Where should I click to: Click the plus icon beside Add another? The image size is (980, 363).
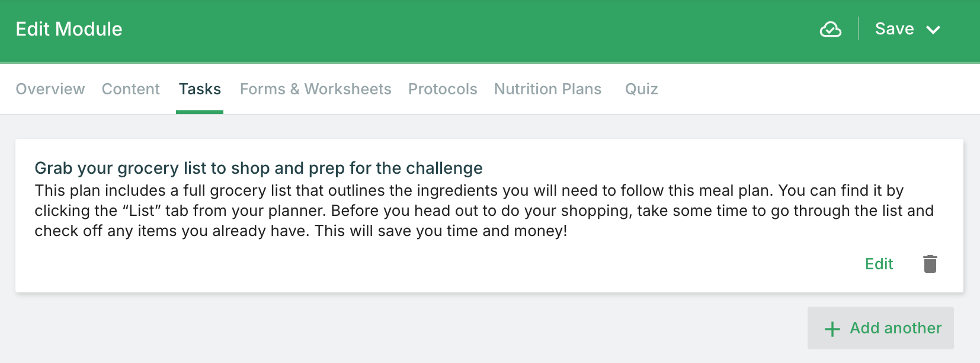pos(832,329)
